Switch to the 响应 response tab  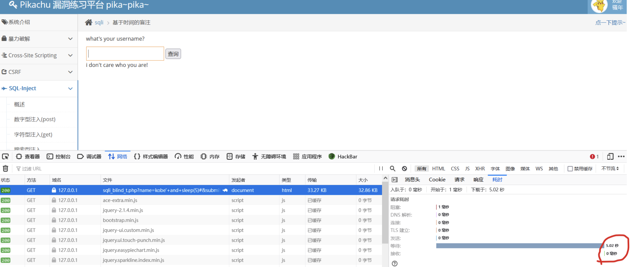(478, 180)
